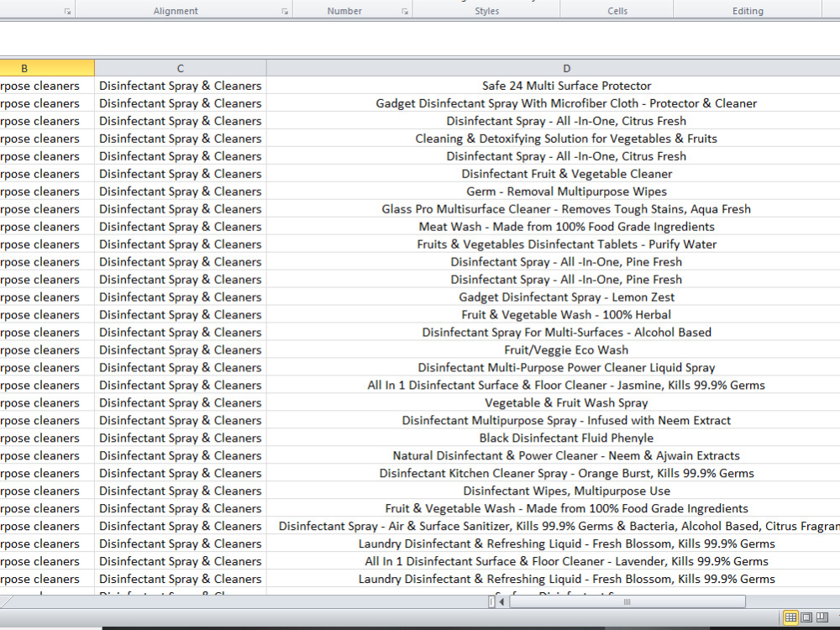840x630 pixels.
Task: Open the Alignment dialog launcher
Action: [285, 11]
